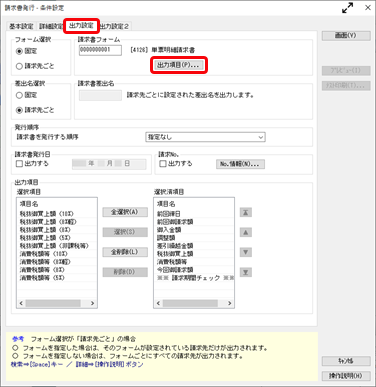Image resolution: width=376 pixels, height=387 pixels.
Task: Select 請求期間チェック in 選択済項目 list
Action: (194, 278)
